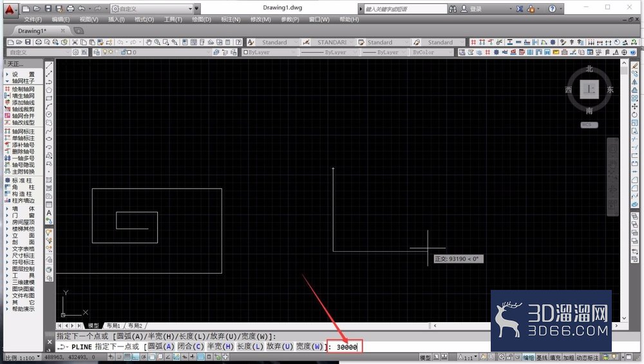The height and width of the screenshot is (364, 644).
Task: Choose 闭合(C) option in command line
Action: (x=191, y=347)
